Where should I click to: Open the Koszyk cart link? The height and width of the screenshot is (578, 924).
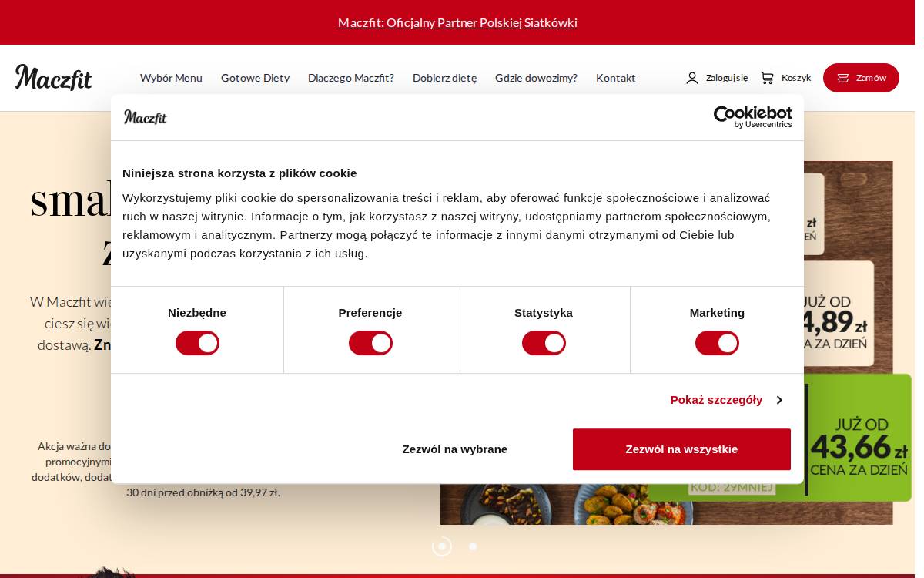[796, 78]
